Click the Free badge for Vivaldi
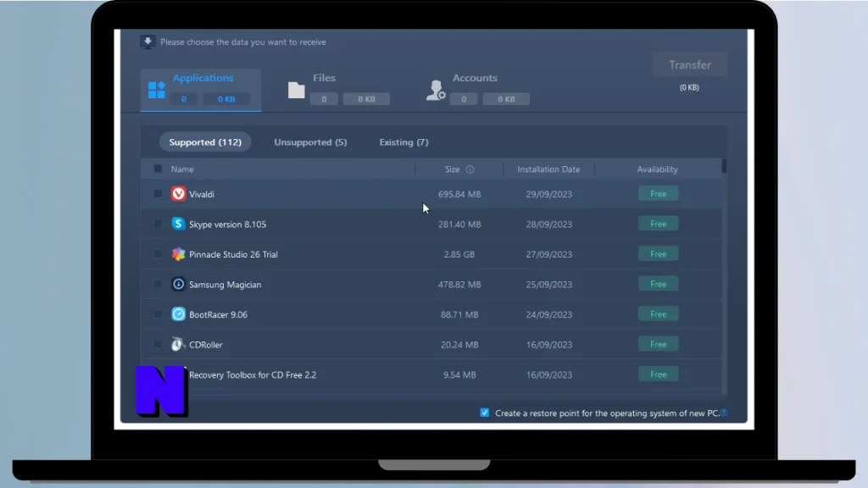Image resolution: width=868 pixels, height=488 pixels. pos(658,194)
